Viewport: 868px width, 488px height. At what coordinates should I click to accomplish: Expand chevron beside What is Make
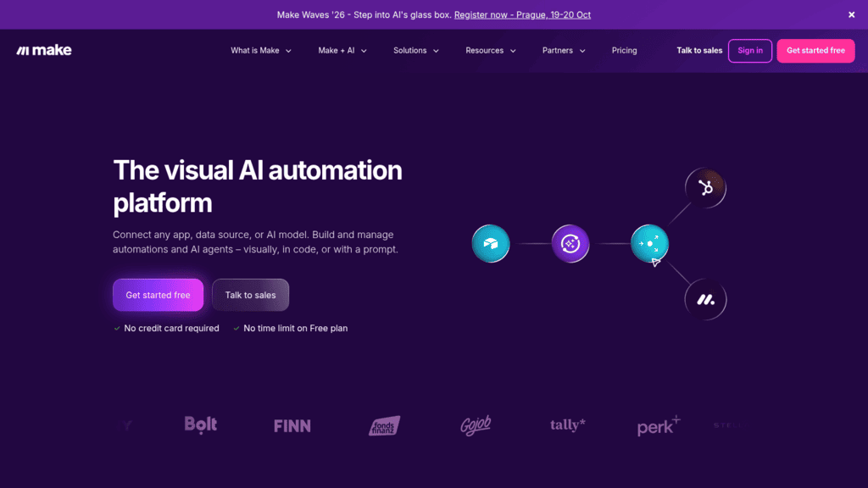point(288,51)
